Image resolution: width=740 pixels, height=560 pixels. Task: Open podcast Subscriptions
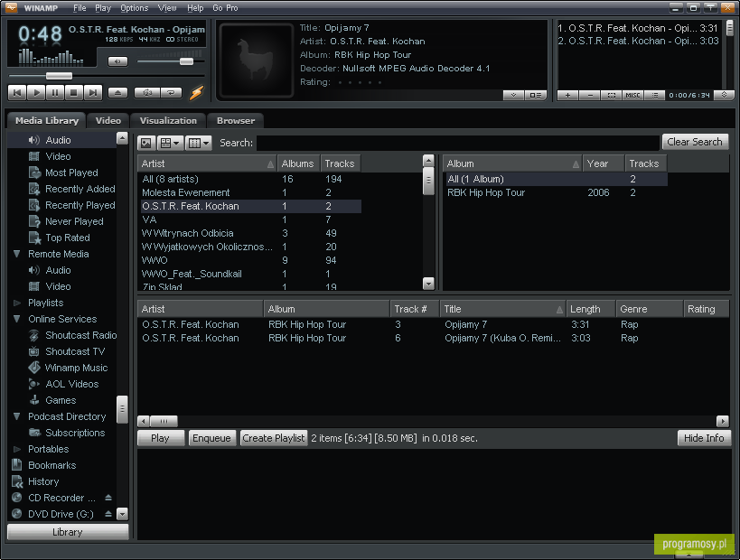pos(75,433)
